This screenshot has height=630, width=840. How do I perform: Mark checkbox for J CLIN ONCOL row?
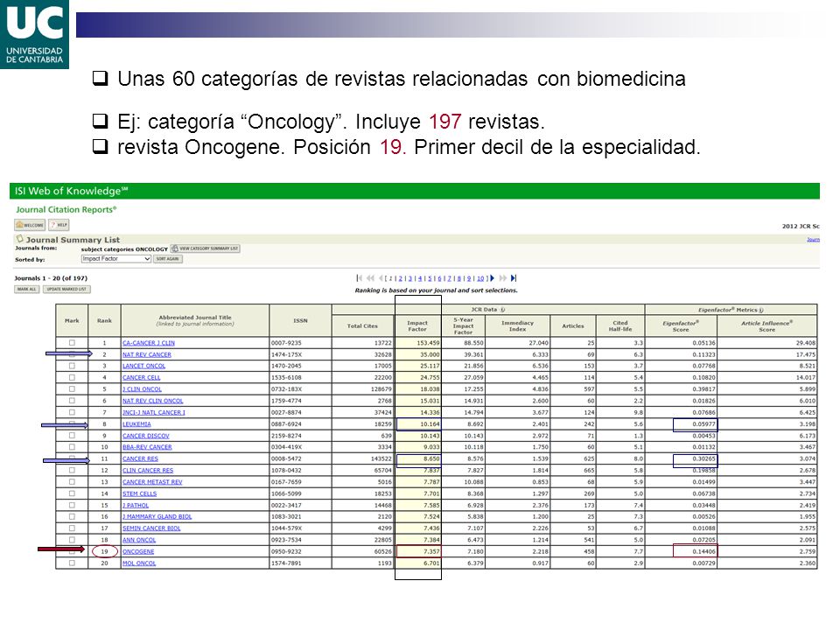tap(72, 388)
